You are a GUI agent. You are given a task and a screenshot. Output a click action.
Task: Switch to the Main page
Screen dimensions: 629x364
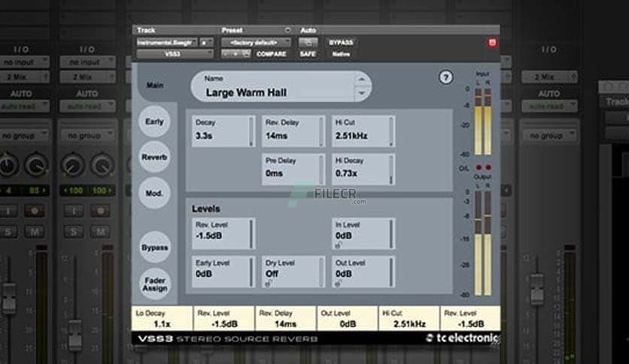[x=155, y=85]
